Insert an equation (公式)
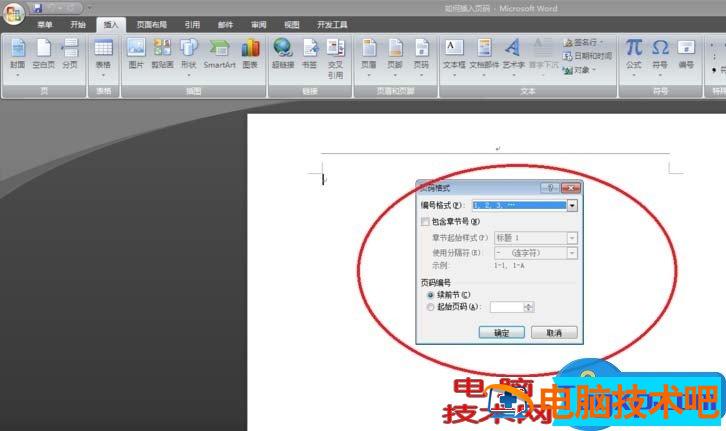This screenshot has width=726, height=431. (634, 56)
